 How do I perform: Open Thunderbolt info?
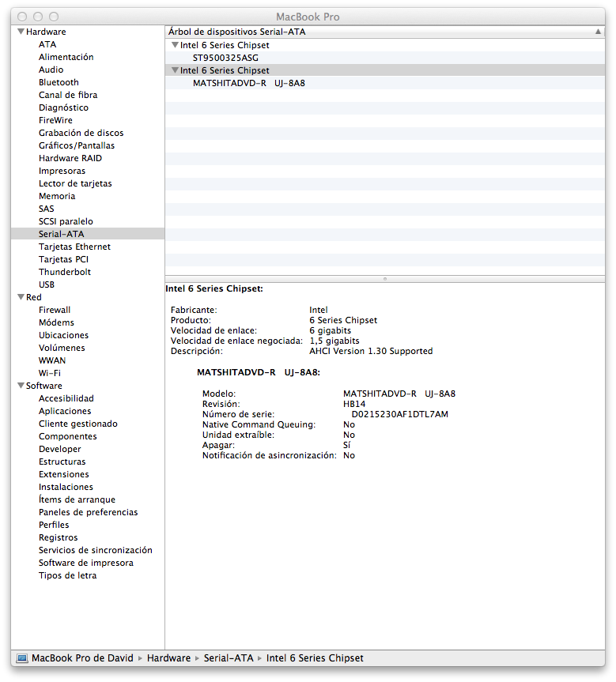coord(65,272)
